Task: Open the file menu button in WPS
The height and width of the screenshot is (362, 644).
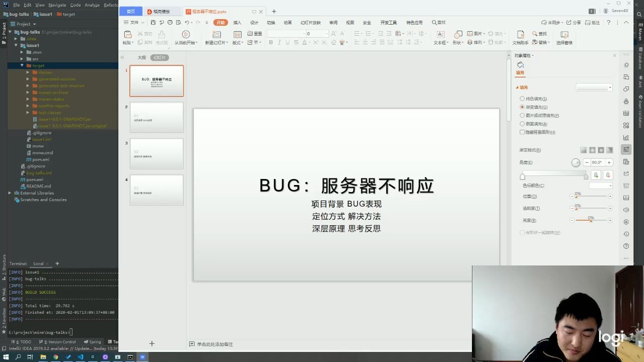Action: [x=134, y=23]
